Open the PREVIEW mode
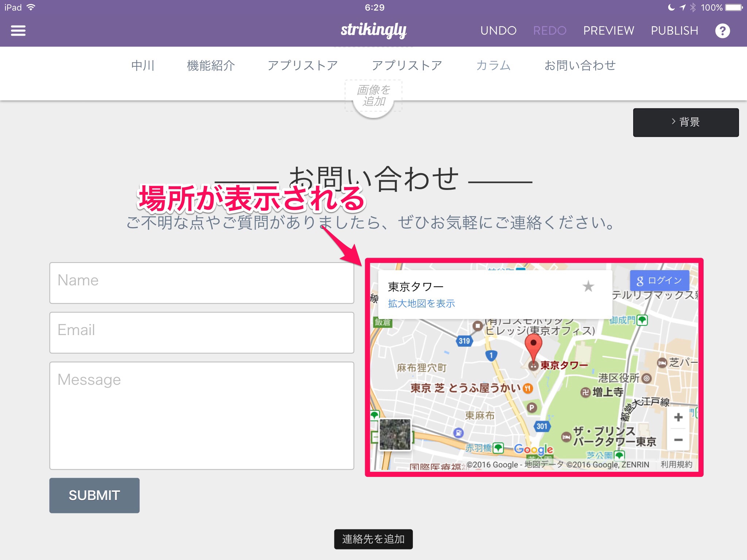Image resolution: width=747 pixels, height=560 pixels. coord(608,31)
